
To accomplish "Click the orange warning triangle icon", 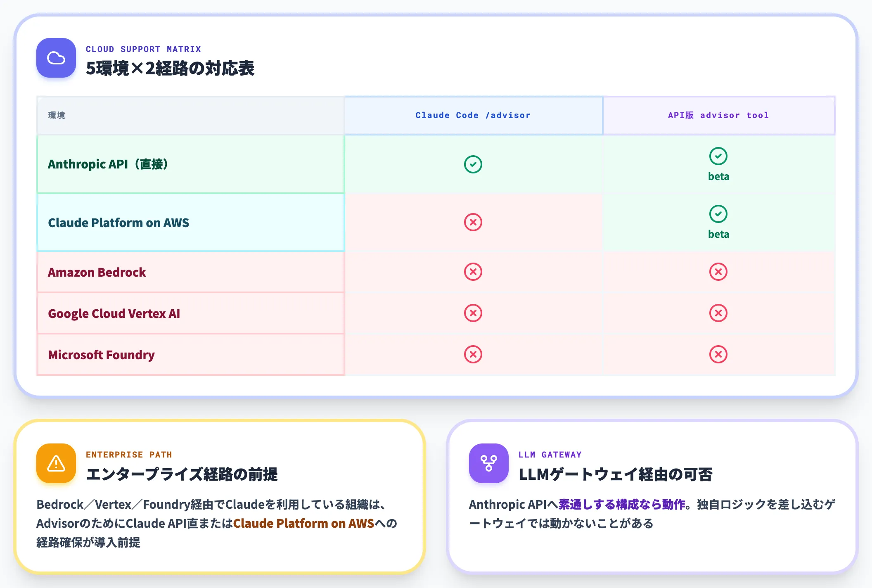I will click(56, 463).
